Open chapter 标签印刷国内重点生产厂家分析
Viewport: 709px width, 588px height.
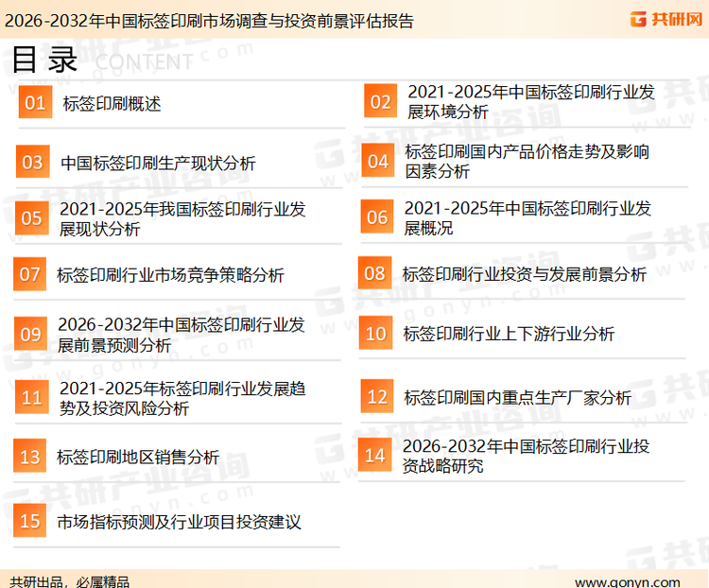tap(518, 398)
